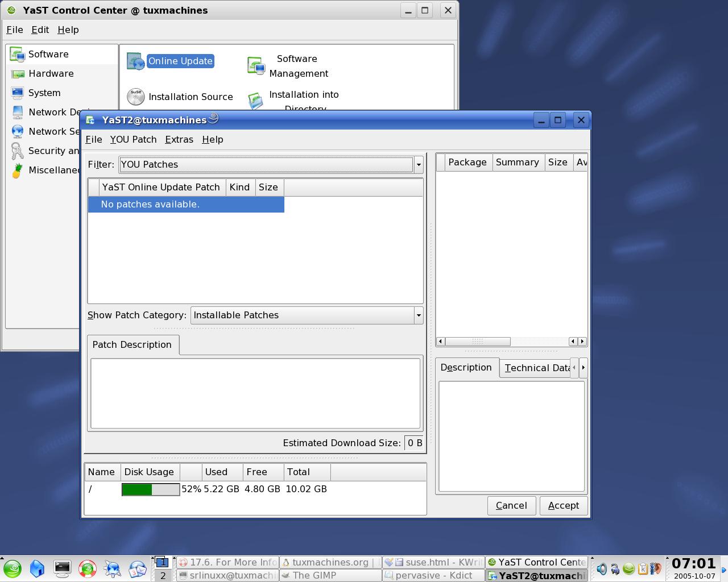This screenshot has width=728, height=582.
Task: Click the root disk usage bar
Action: tap(151, 489)
